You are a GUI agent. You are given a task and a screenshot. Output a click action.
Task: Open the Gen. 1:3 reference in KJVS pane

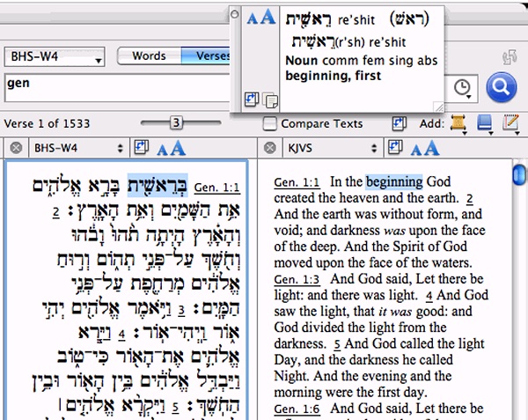297,279
